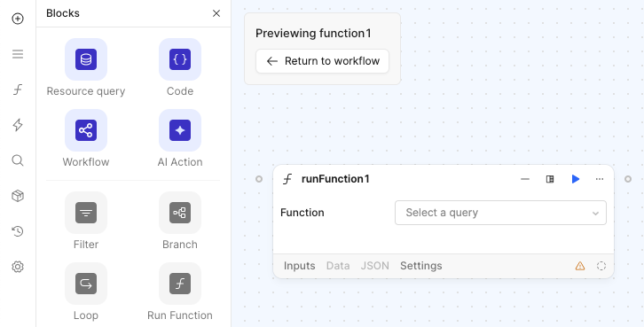Open the functions icon in left sidebar
This screenshot has height=327, width=644.
18,90
